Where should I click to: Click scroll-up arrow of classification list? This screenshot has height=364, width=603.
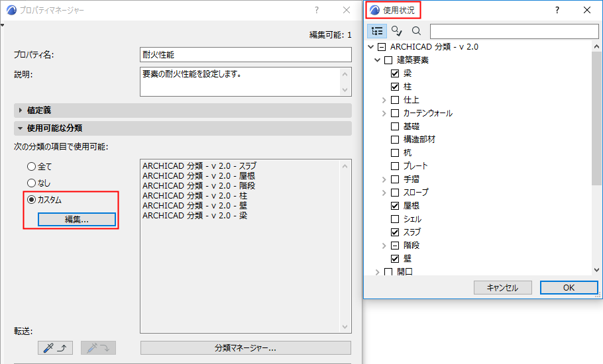345,166
